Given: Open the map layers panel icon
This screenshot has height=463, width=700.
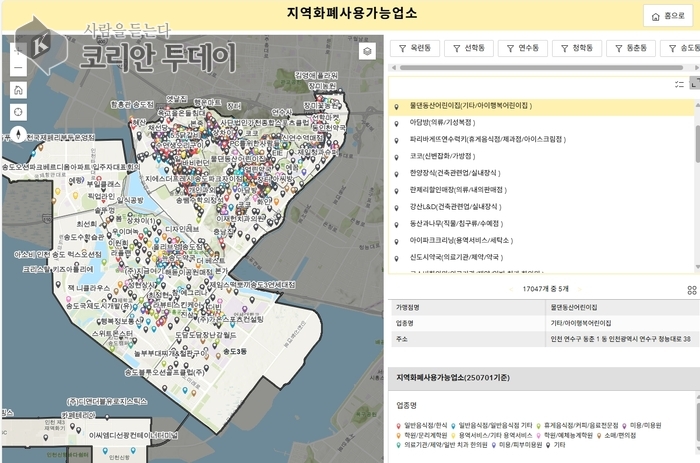Looking at the screenshot, I should pyautogui.click(x=368, y=50).
